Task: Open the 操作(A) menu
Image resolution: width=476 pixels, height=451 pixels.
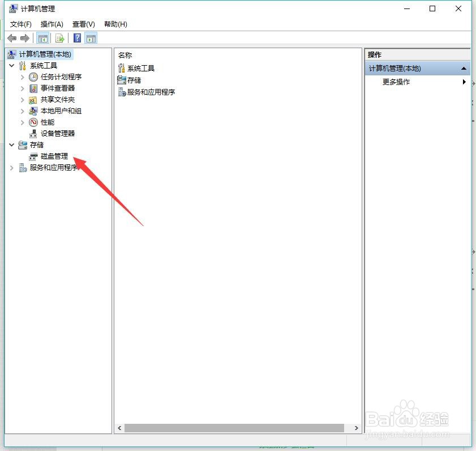Action: pos(52,24)
